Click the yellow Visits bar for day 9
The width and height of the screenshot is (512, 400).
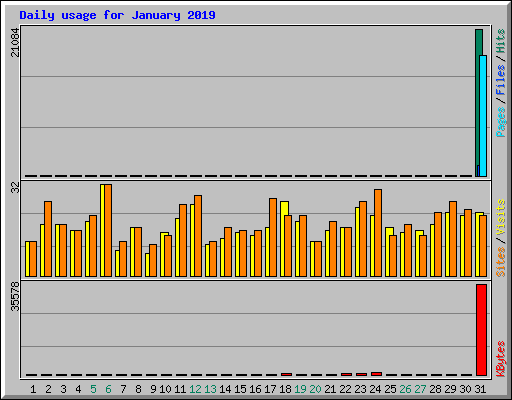click(x=147, y=265)
